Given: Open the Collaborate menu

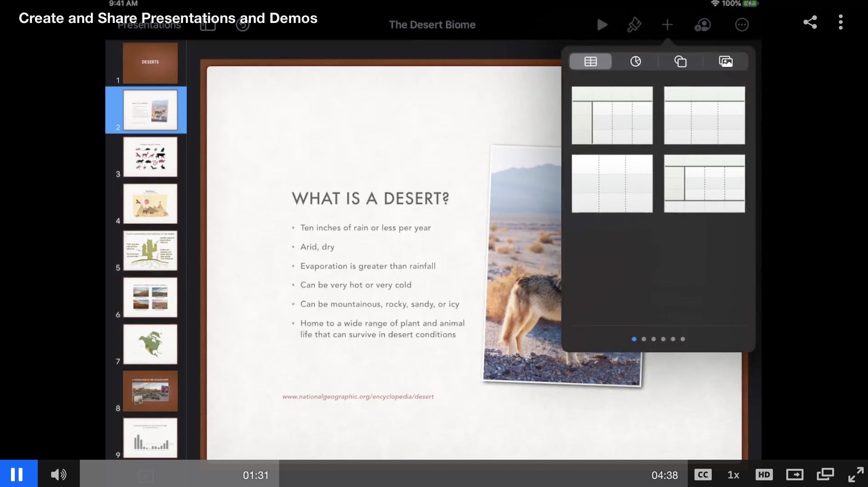Looking at the screenshot, I should [702, 25].
